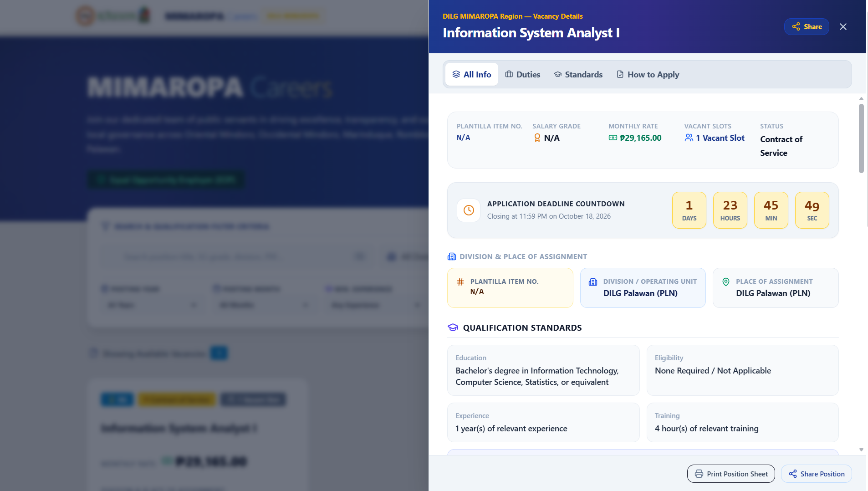Click the 'Contract of Service' status text
Viewport: 868px width, 491px height.
pyautogui.click(x=781, y=146)
